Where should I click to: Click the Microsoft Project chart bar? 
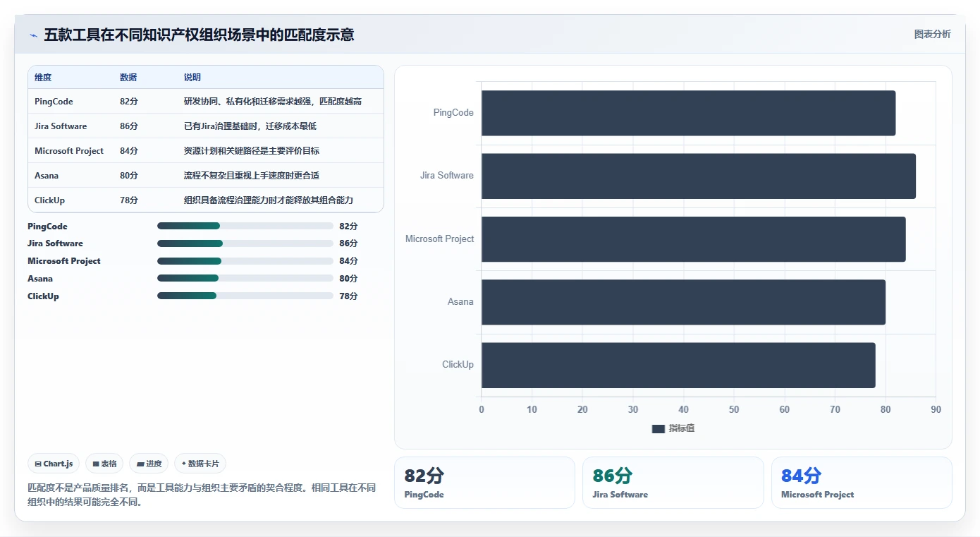693,239
